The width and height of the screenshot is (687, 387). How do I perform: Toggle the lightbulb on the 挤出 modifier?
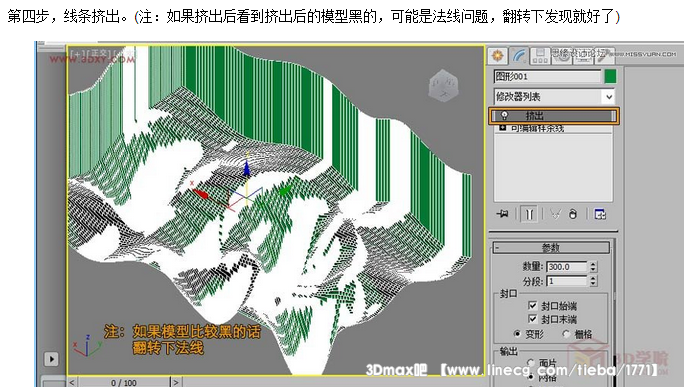[504, 116]
